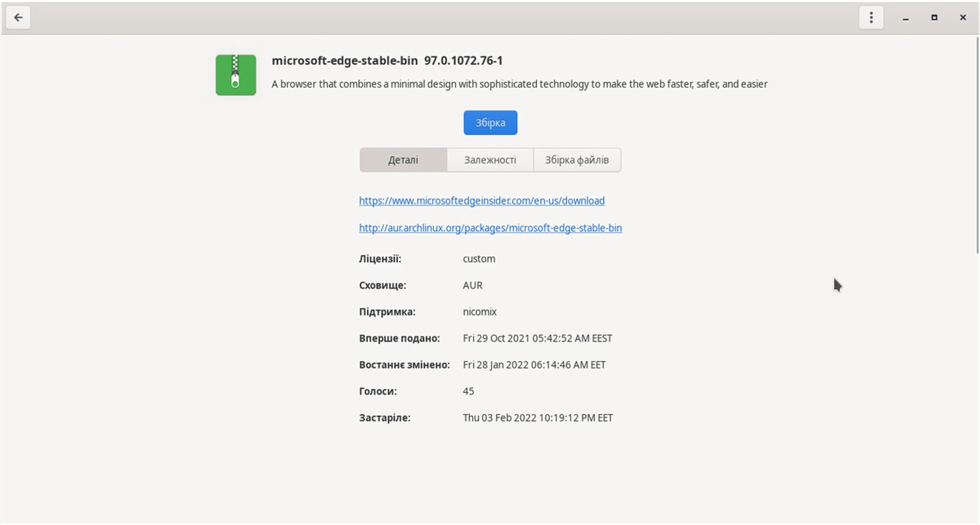980x525 pixels.
Task: Click the 'Застаріле:' label
Action: (x=385, y=418)
